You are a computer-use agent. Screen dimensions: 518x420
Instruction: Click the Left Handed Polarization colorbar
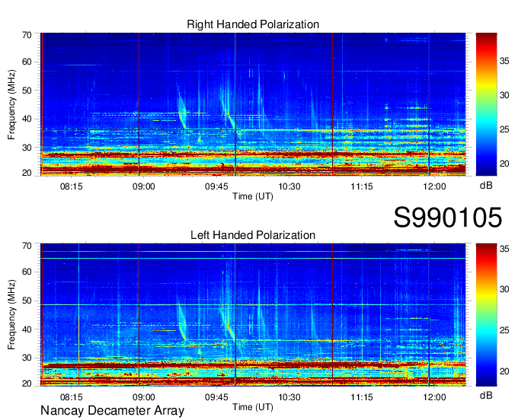486,315
